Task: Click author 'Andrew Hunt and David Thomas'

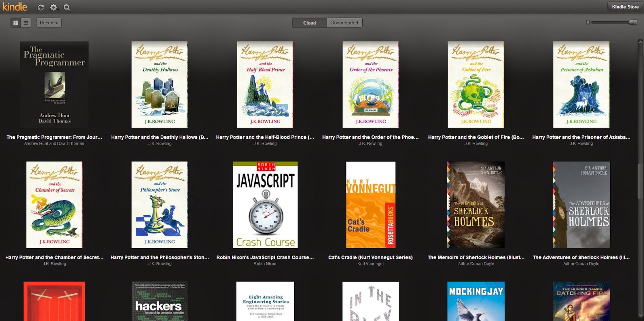Action: point(54,144)
